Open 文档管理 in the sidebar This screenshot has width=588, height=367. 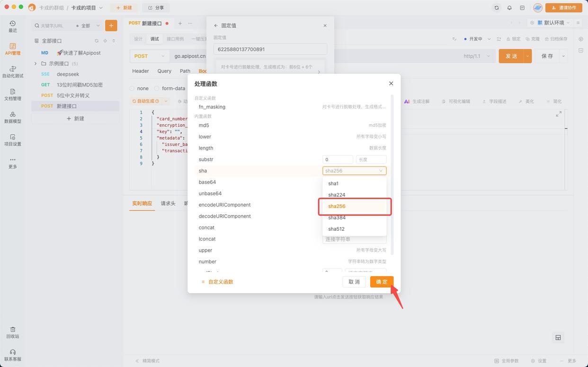(x=13, y=95)
